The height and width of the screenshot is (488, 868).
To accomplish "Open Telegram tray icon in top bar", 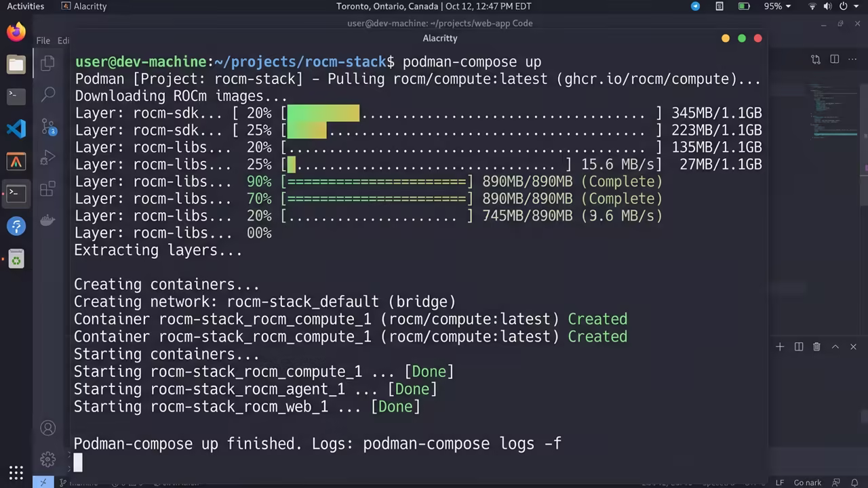I will click(695, 6).
